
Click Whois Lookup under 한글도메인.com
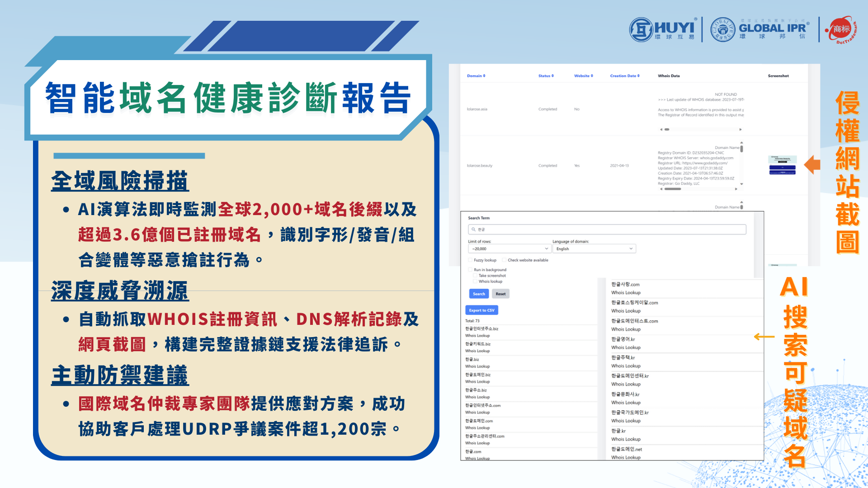click(477, 428)
